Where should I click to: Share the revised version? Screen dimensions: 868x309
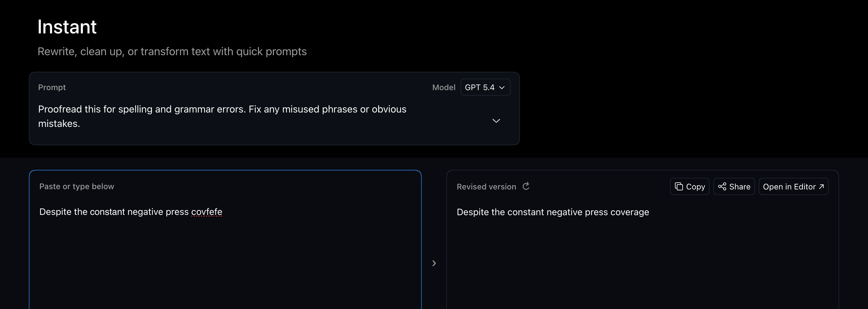tap(734, 186)
